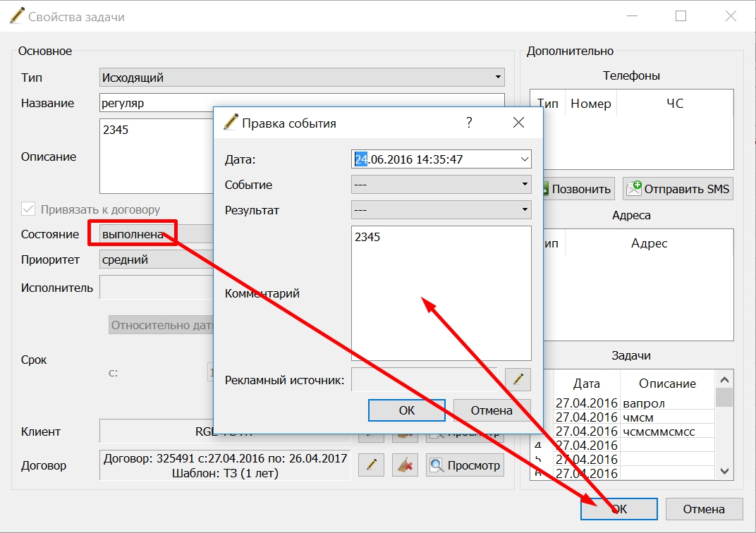Click the broom clear icon in Договор row
Viewport: 756px width, 533px height.
pyautogui.click(x=405, y=465)
